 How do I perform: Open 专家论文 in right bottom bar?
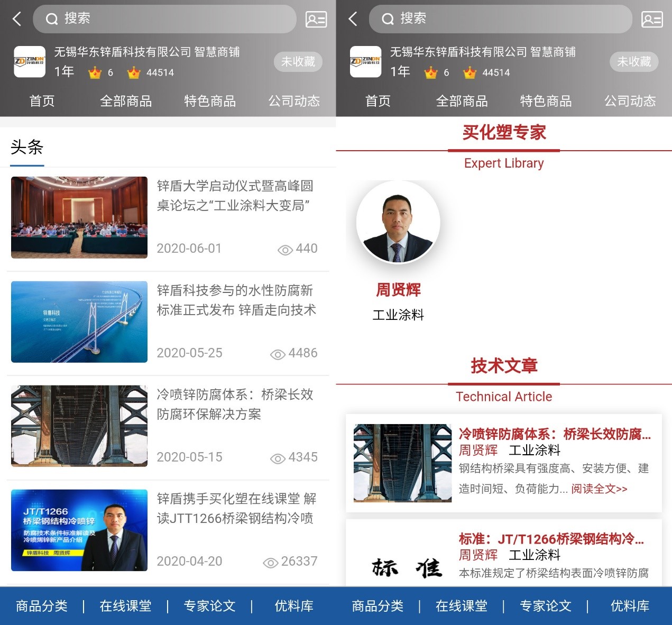tap(546, 606)
